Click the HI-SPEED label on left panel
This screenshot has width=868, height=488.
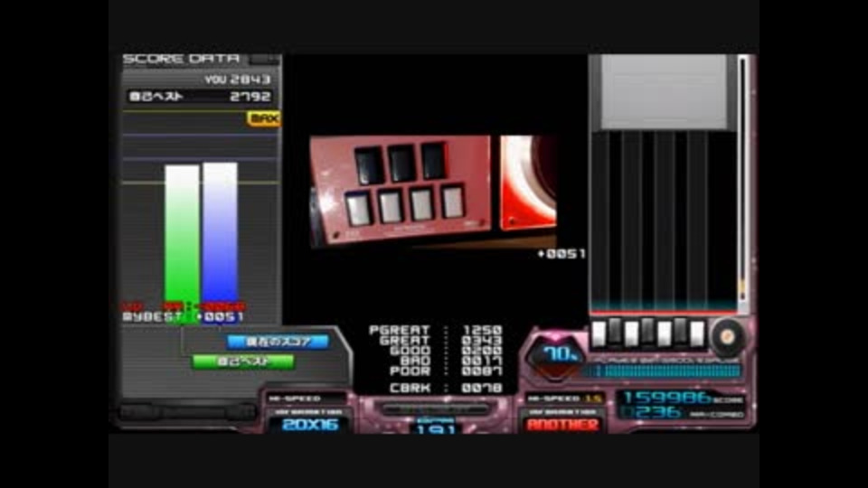tap(294, 399)
